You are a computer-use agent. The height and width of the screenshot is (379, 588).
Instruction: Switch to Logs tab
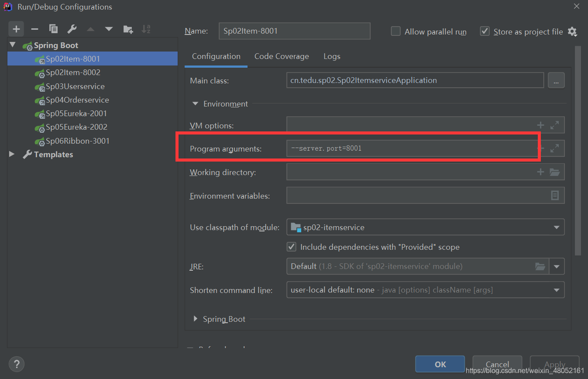pyautogui.click(x=332, y=56)
